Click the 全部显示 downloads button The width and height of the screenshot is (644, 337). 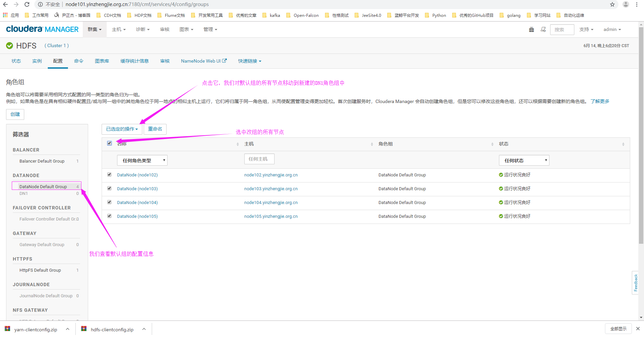[x=618, y=329]
